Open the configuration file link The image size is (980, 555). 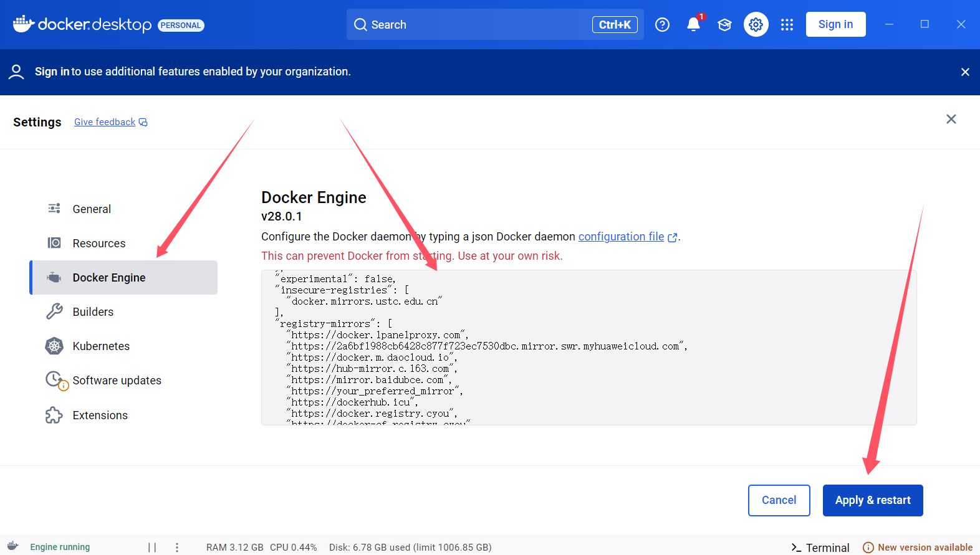(622, 237)
